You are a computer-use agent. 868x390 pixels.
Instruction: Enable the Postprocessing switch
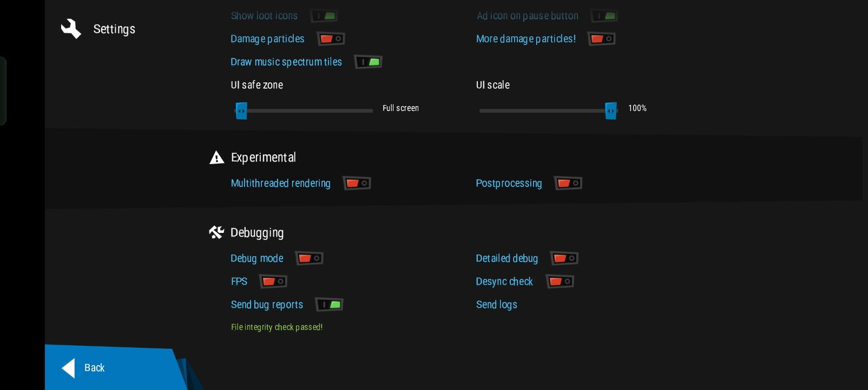(568, 184)
